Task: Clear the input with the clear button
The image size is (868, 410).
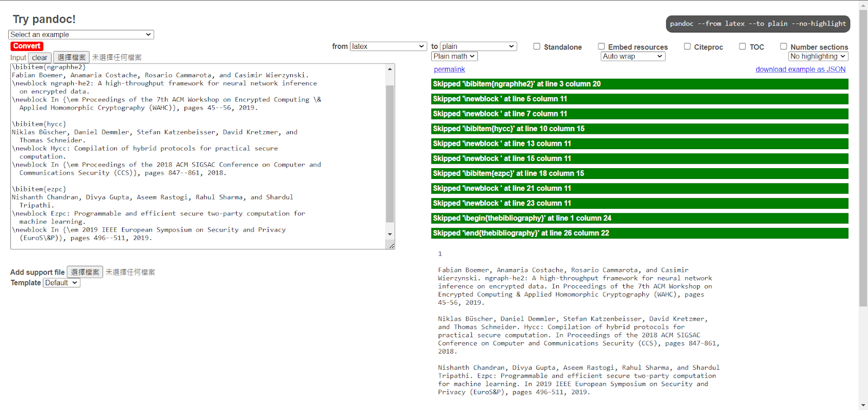Action: coord(40,57)
